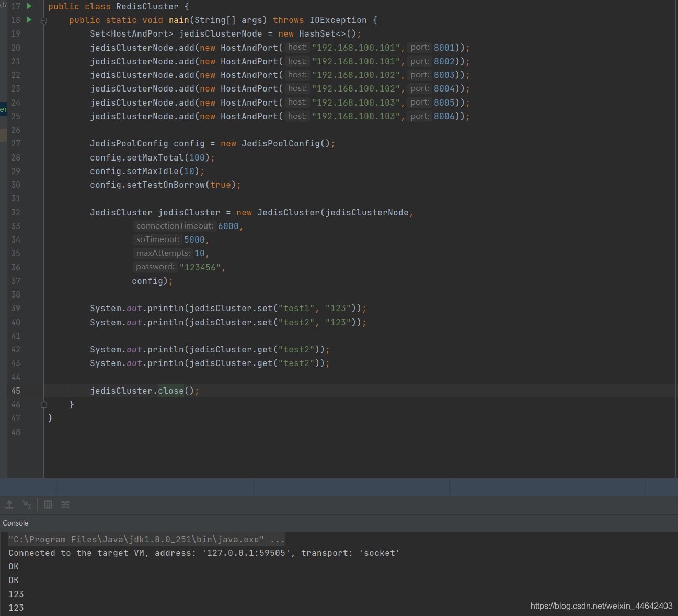678x616 pixels.
Task: Click the Run to Cursor icon
Action: 27,505
